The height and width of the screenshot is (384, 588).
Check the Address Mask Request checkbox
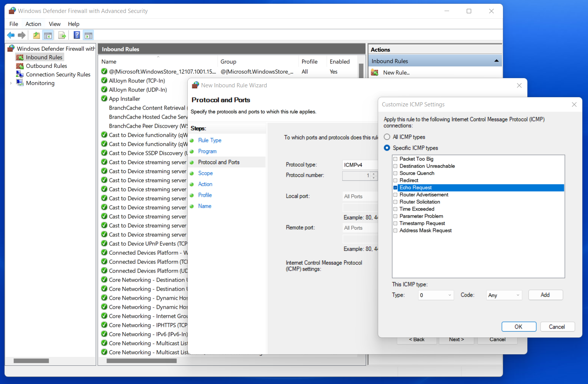pyautogui.click(x=395, y=230)
